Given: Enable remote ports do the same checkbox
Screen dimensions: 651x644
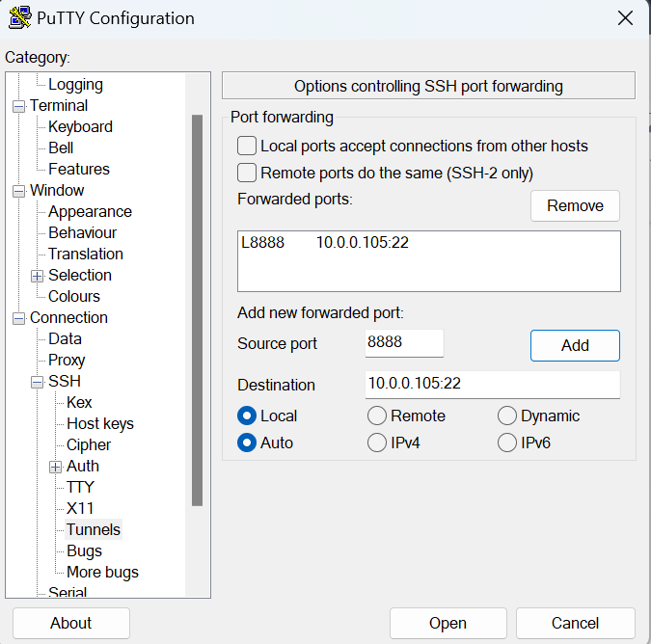Looking at the screenshot, I should [x=247, y=173].
